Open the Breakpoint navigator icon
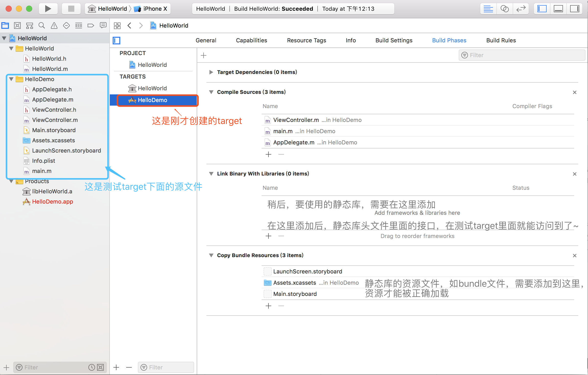 pyautogui.click(x=91, y=26)
